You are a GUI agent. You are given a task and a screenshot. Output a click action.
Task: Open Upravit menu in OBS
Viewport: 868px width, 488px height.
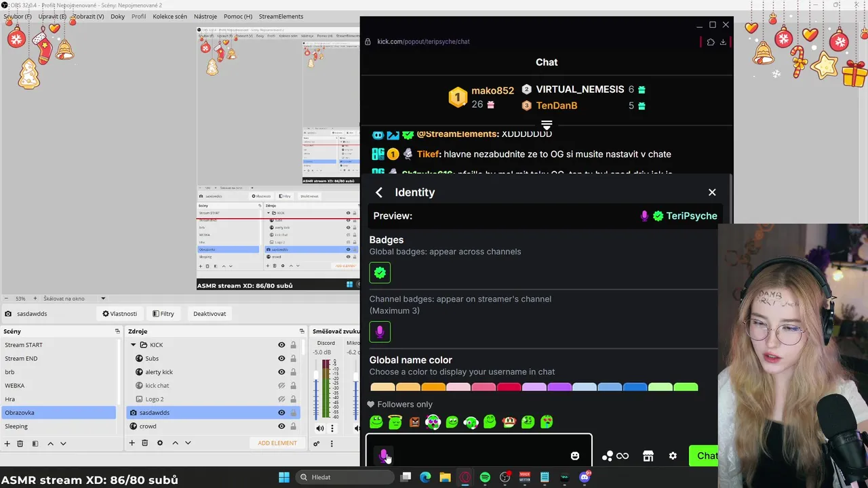(52, 16)
